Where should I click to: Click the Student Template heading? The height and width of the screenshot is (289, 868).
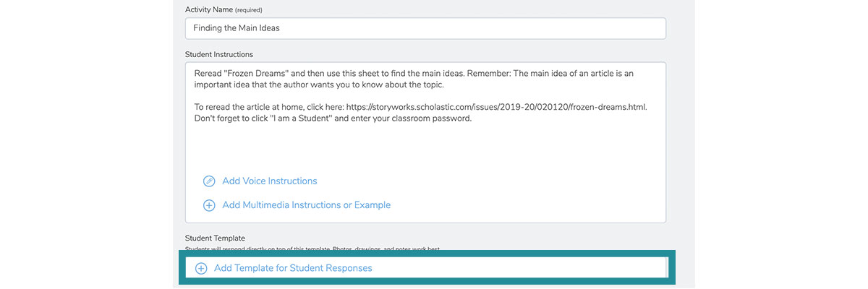pyautogui.click(x=215, y=238)
